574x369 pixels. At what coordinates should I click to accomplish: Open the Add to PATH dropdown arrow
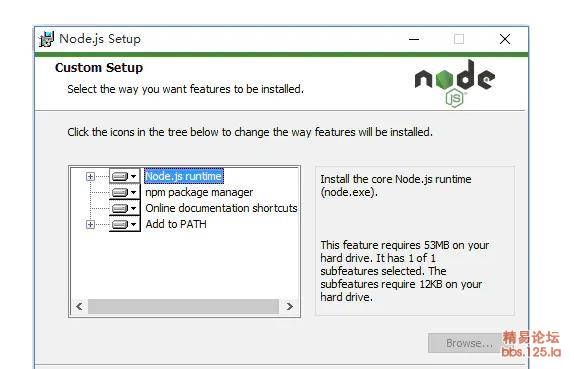(x=134, y=224)
